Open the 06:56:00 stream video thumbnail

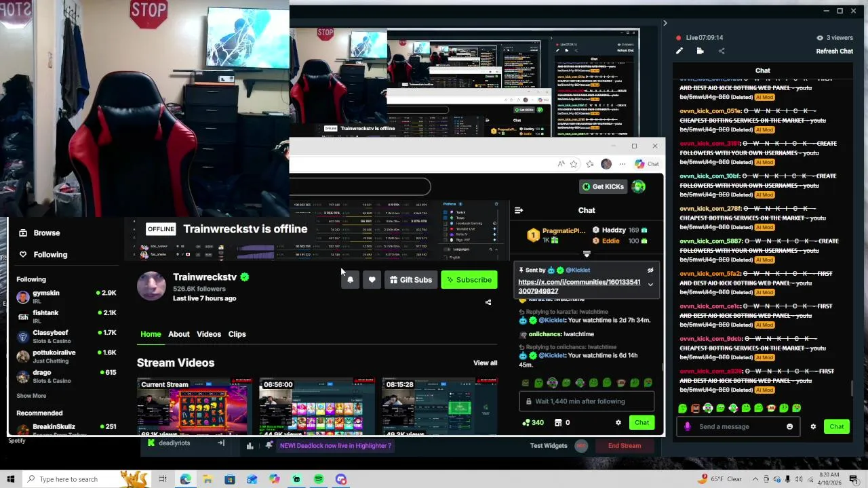(x=317, y=407)
